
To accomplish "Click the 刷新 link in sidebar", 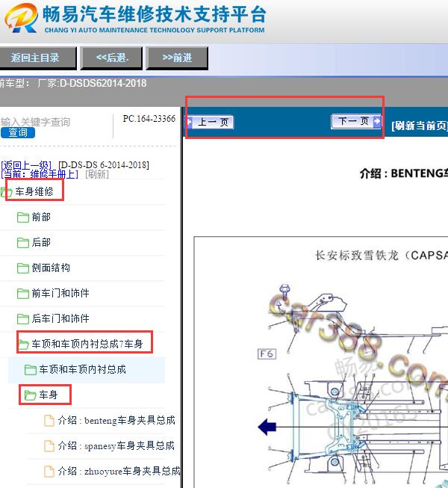I will tap(97, 174).
